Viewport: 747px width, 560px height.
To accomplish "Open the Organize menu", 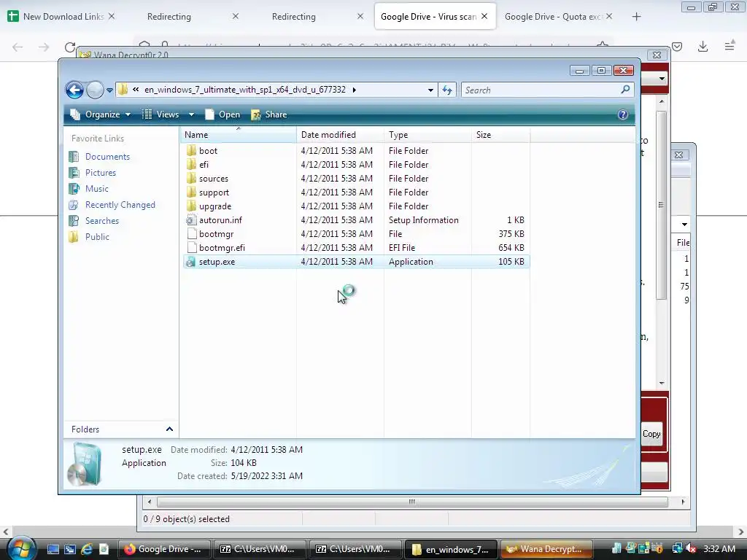I will click(101, 114).
